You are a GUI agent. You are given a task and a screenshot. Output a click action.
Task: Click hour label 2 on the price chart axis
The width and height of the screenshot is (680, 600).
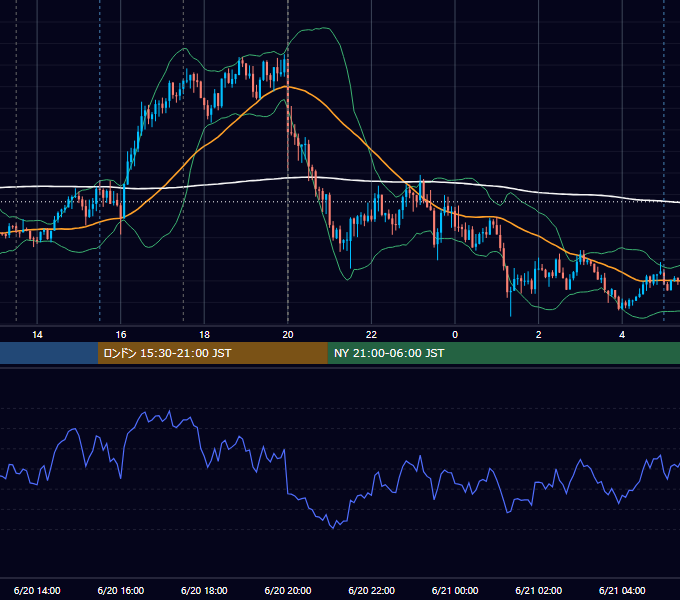(539, 334)
